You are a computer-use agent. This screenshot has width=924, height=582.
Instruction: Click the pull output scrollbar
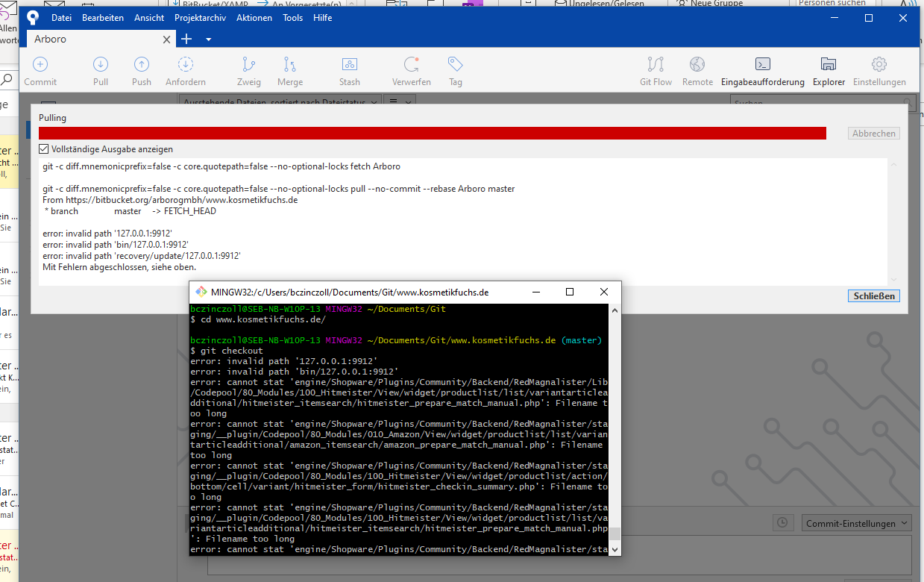(893, 221)
